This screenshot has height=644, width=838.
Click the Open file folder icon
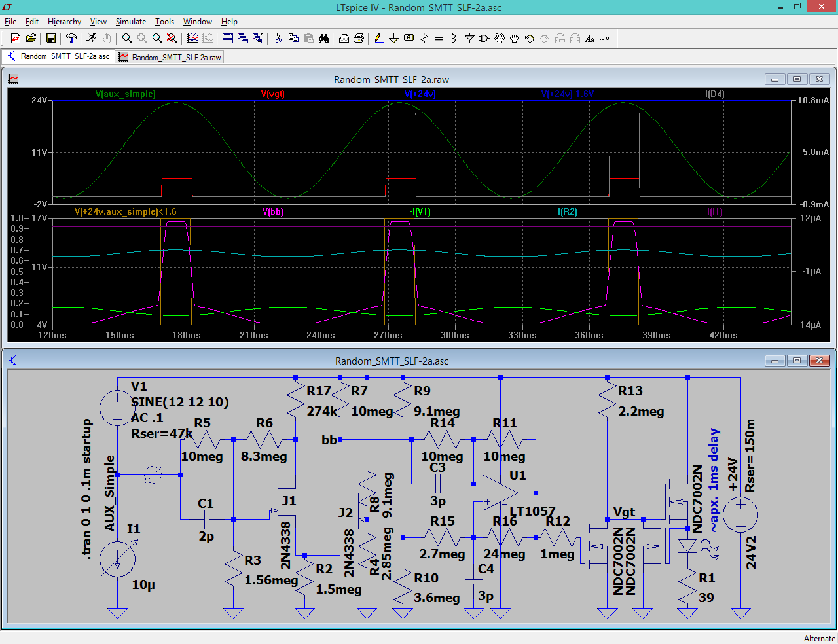pyautogui.click(x=31, y=39)
